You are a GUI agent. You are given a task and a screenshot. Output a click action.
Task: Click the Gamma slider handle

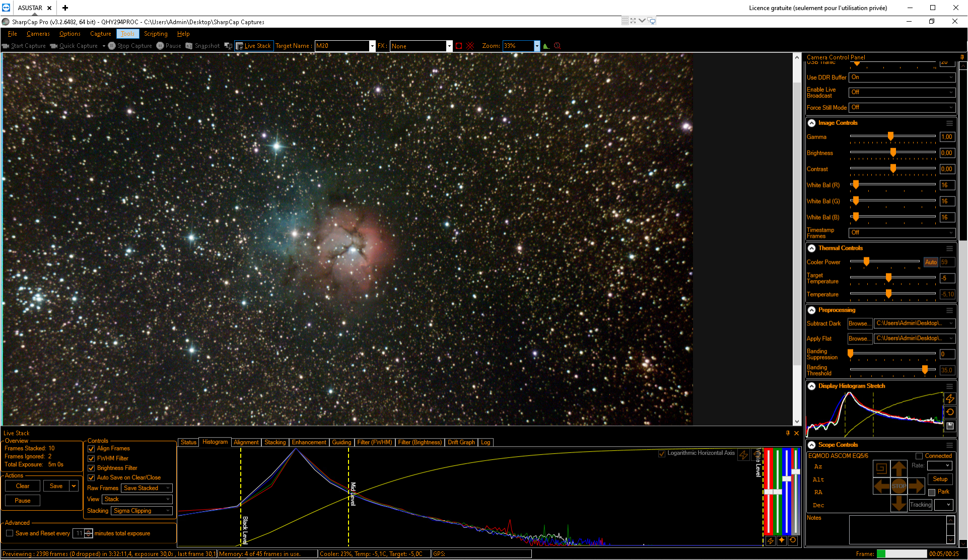click(x=890, y=136)
